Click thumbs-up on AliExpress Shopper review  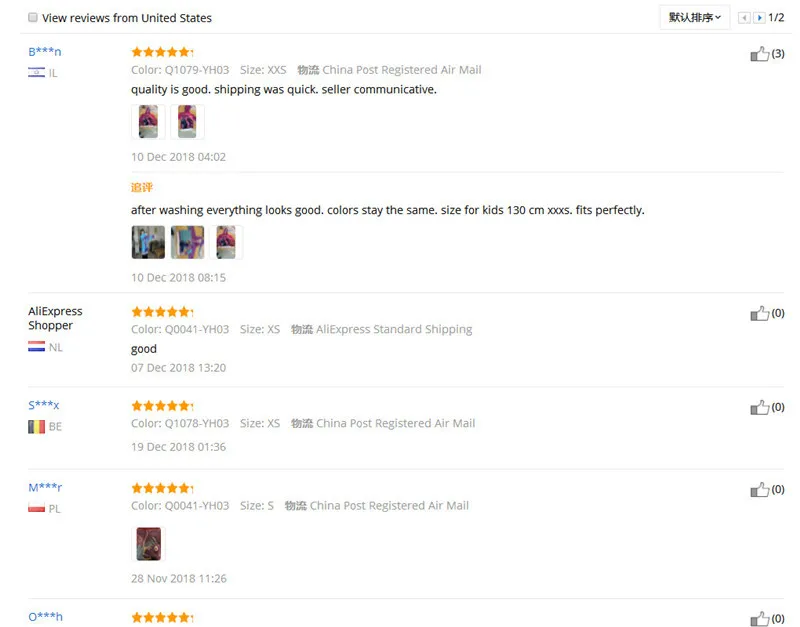(759, 313)
